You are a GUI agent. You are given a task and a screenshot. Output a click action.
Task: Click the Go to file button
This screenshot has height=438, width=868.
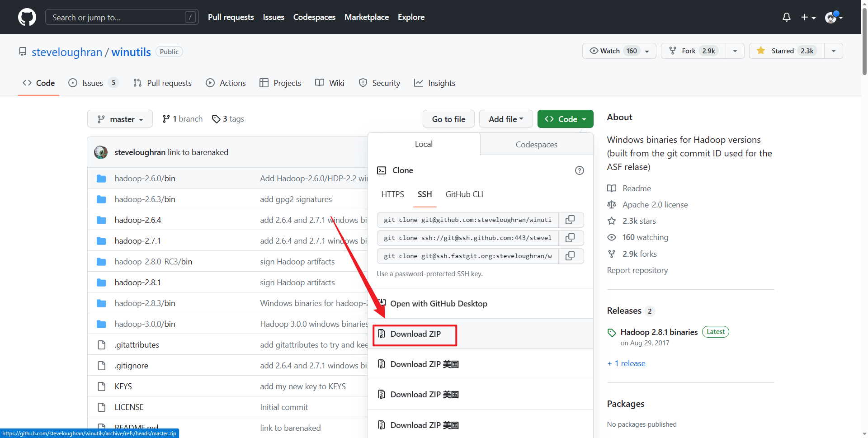[448, 119]
